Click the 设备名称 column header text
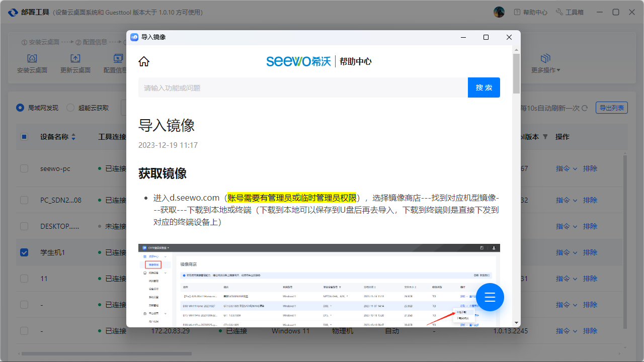This screenshot has width=644, height=362. 54,137
